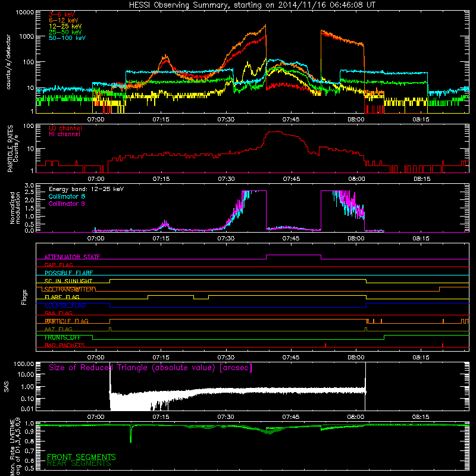476x476 pixels.
Task: Click 08:15 time label under counts plot
Action: click(x=421, y=120)
